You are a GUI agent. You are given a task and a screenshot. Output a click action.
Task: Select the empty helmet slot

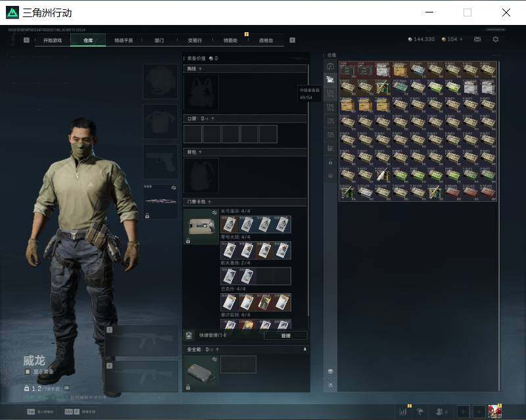[160, 82]
